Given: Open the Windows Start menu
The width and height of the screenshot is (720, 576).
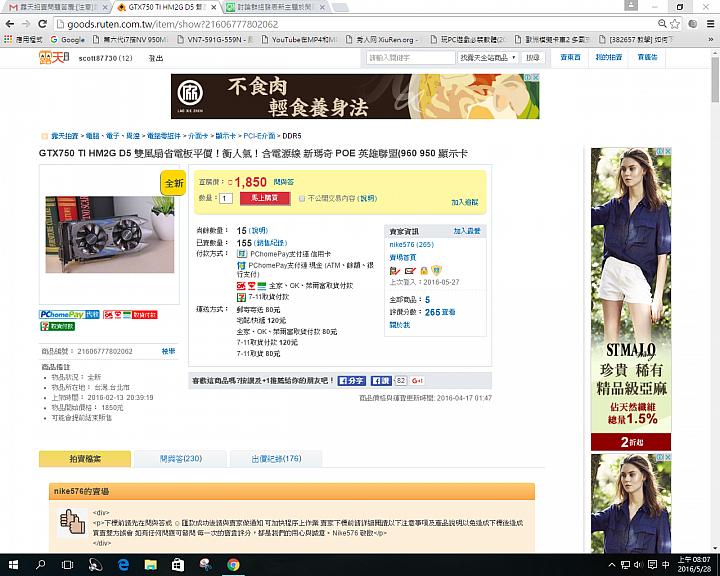Looking at the screenshot, I should [x=13, y=565].
